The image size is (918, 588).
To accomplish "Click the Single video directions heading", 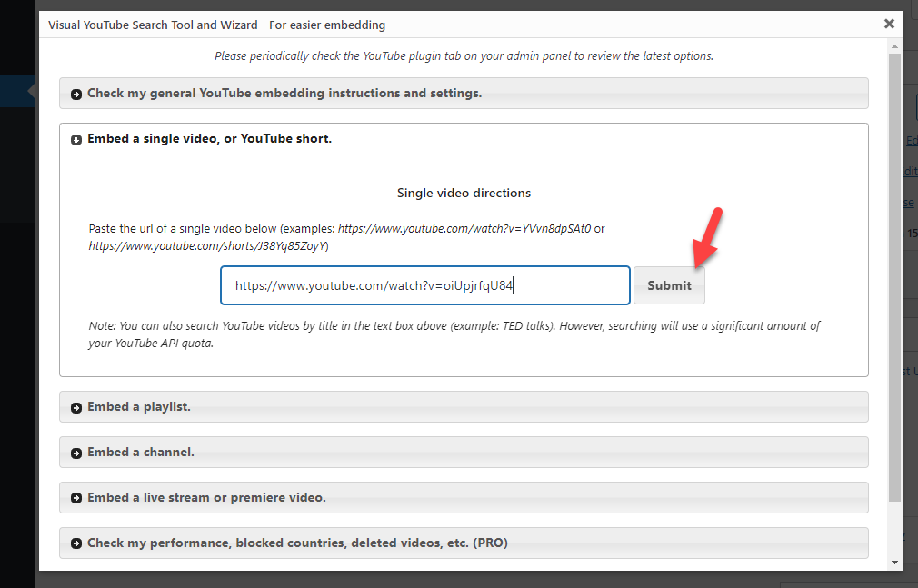I will point(464,193).
